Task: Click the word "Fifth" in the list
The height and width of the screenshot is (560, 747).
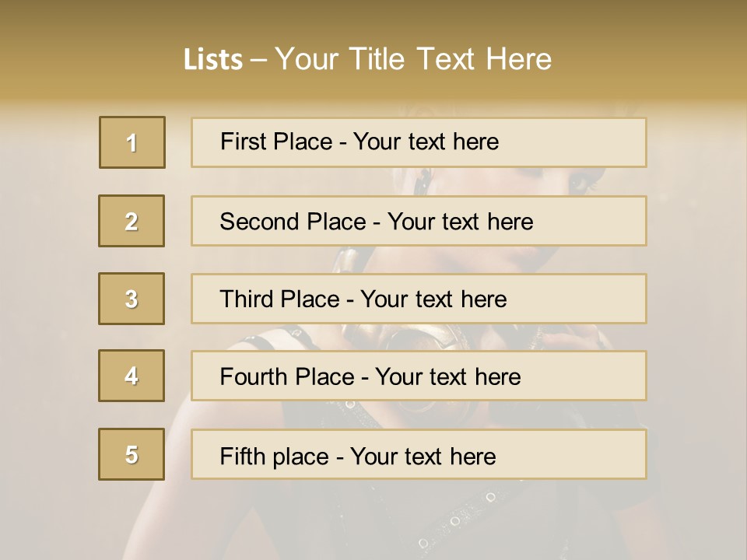Action: pos(243,456)
